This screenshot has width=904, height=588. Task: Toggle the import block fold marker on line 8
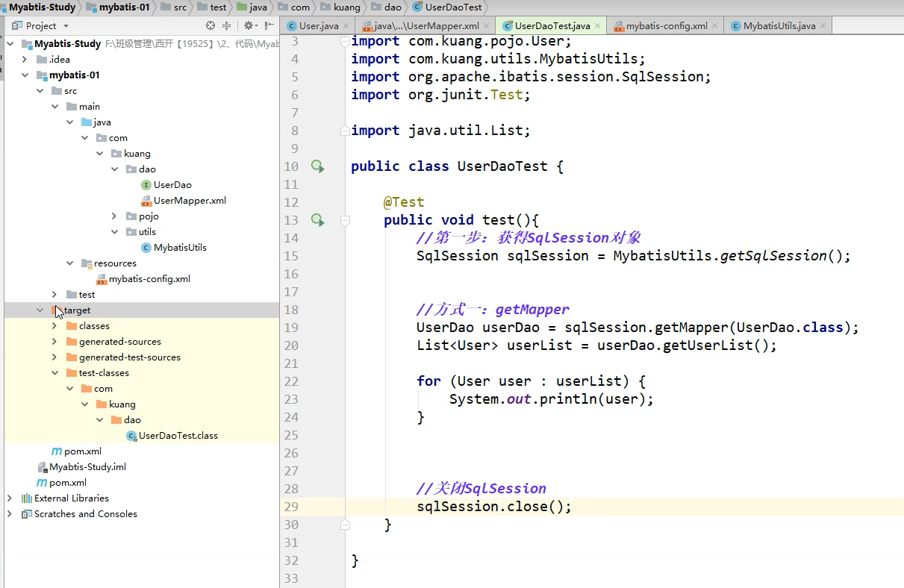point(345,131)
